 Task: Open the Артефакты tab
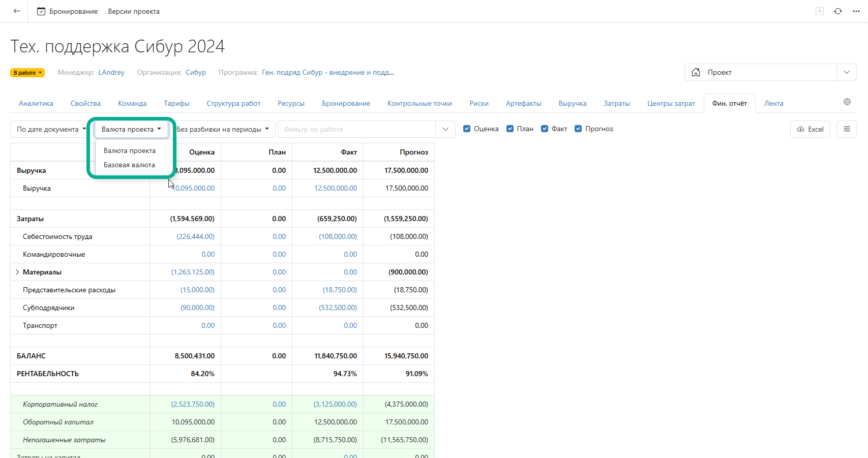(523, 103)
